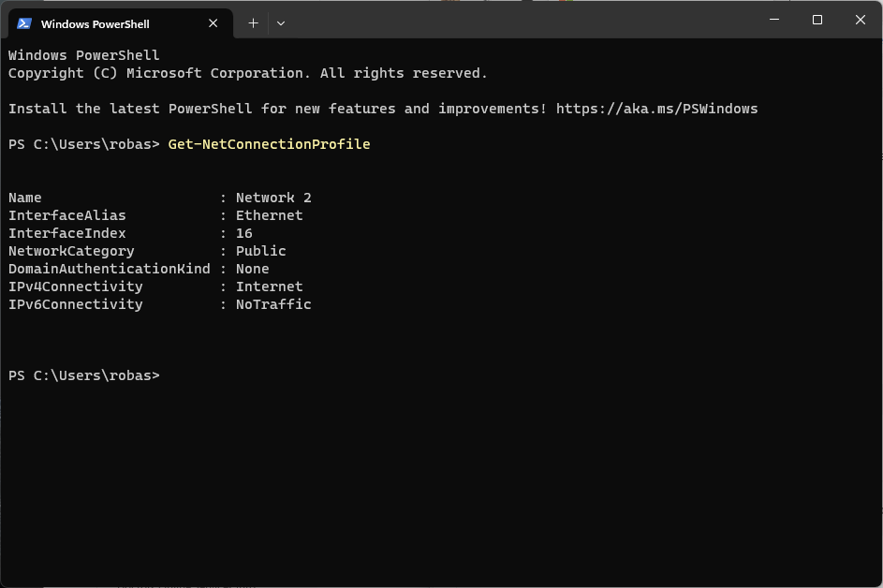
Task: Click the IPv4Connectivity value 'Internet'
Action: [x=269, y=287]
